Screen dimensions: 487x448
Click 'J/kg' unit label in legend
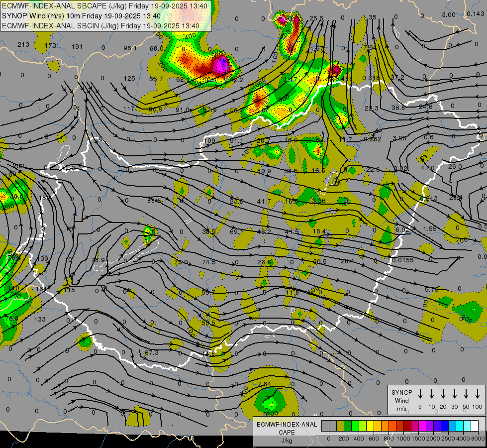[x=287, y=441]
